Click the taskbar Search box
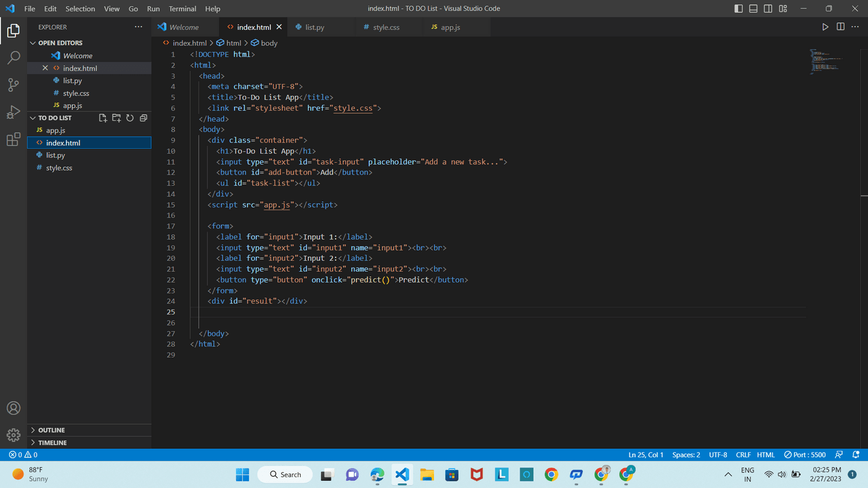The width and height of the screenshot is (868, 488). coord(285,475)
